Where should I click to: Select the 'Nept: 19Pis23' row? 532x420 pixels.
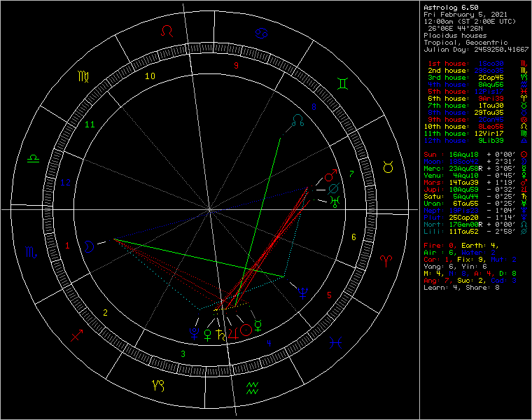[476, 211]
